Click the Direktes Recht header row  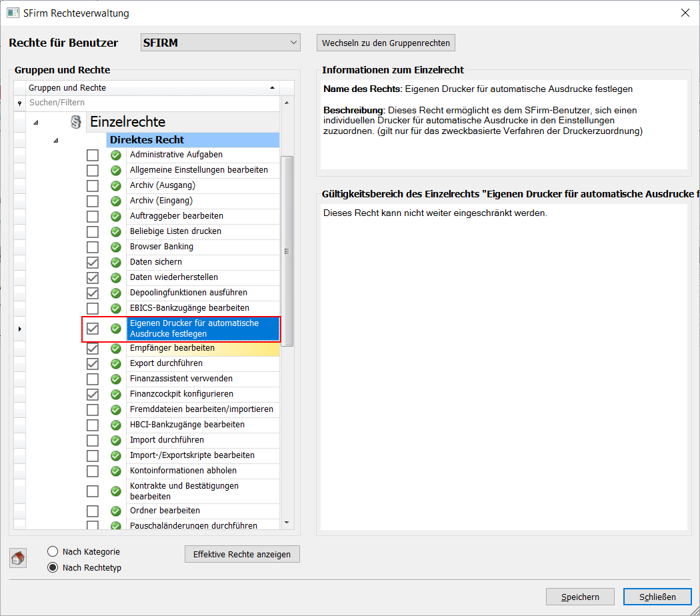pos(193,140)
